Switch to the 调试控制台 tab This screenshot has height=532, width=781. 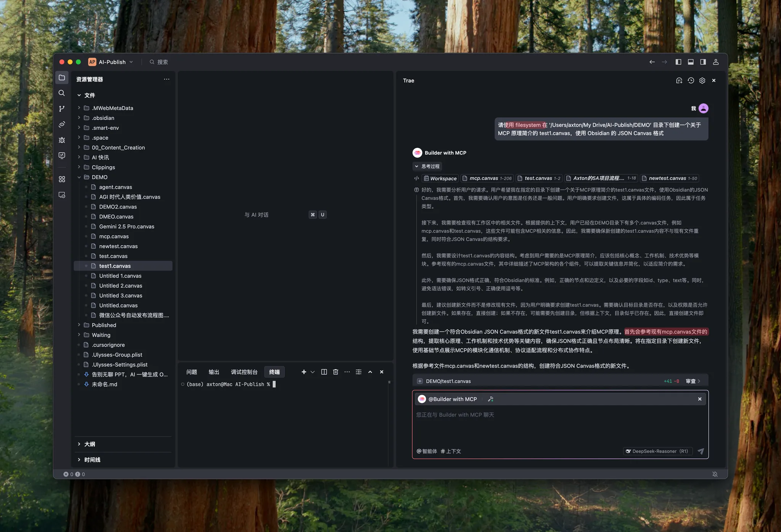click(244, 372)
